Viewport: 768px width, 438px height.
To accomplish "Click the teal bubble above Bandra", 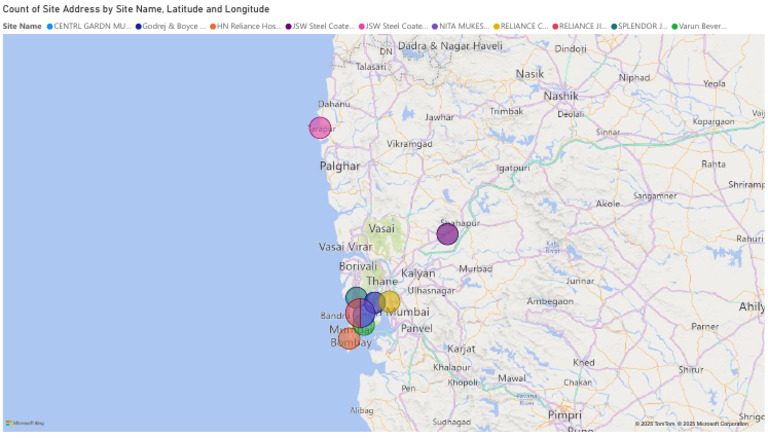I will pos(356,297).
